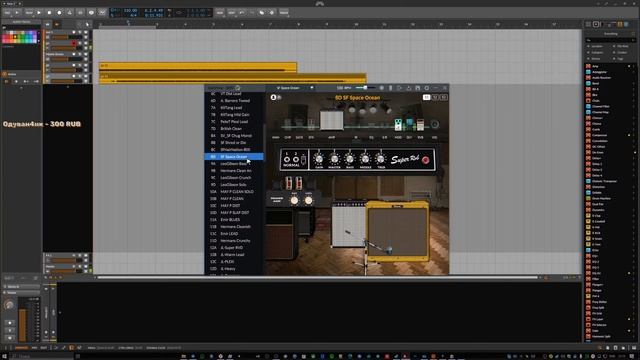Open the Location filter in browser
The image size is (640, 360).
[597, 46]
